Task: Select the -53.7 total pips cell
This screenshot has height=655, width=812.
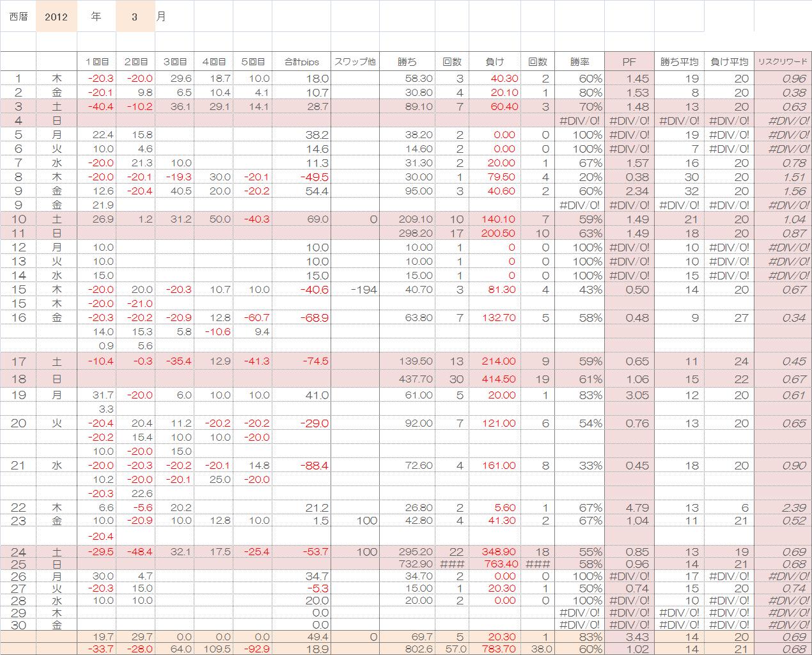Action: tap(301, 551)
